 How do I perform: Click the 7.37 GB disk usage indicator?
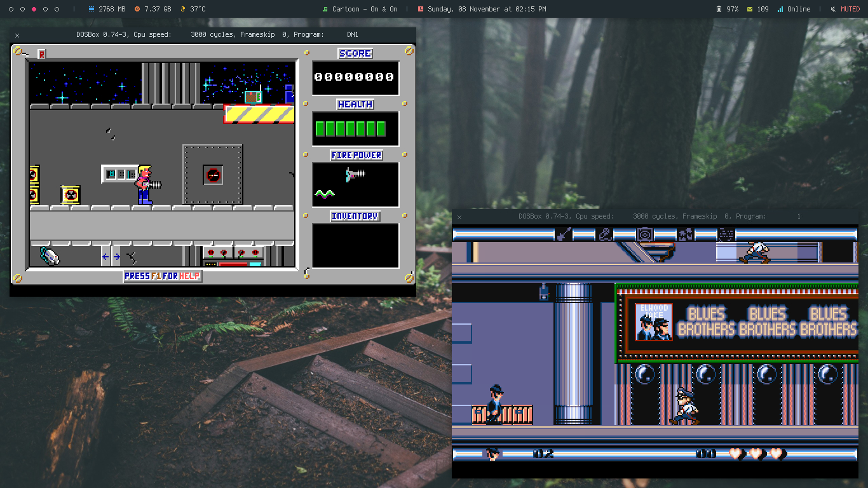(x=153, y=9)
